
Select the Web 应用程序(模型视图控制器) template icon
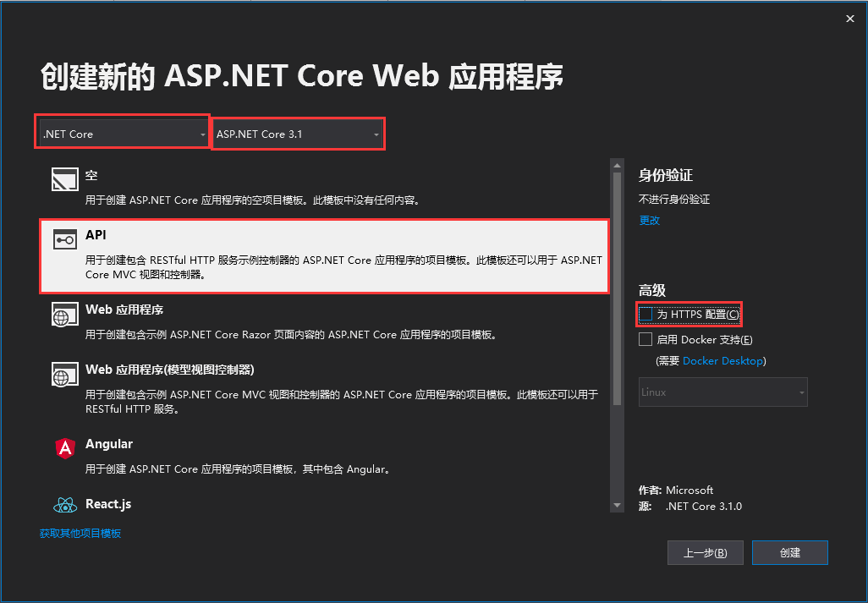click(64, 375)
